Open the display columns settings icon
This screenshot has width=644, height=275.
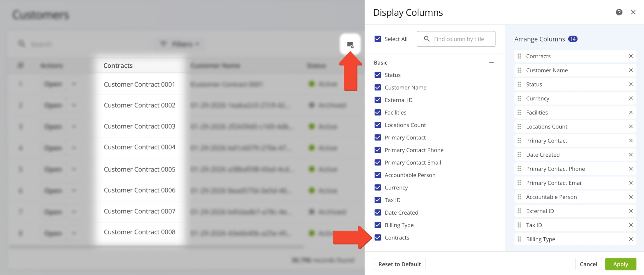click(x=350, y=45)
